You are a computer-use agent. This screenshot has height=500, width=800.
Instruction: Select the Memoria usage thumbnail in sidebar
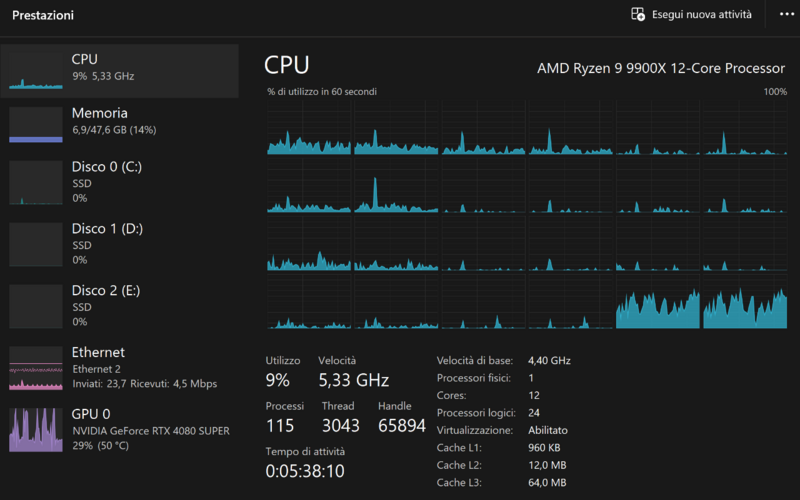click(36, 124)
